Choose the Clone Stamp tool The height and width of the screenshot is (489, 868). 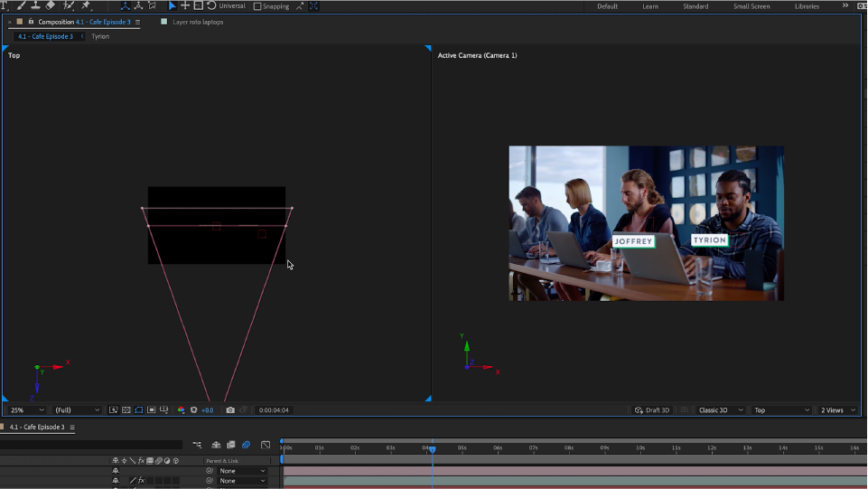35,5
